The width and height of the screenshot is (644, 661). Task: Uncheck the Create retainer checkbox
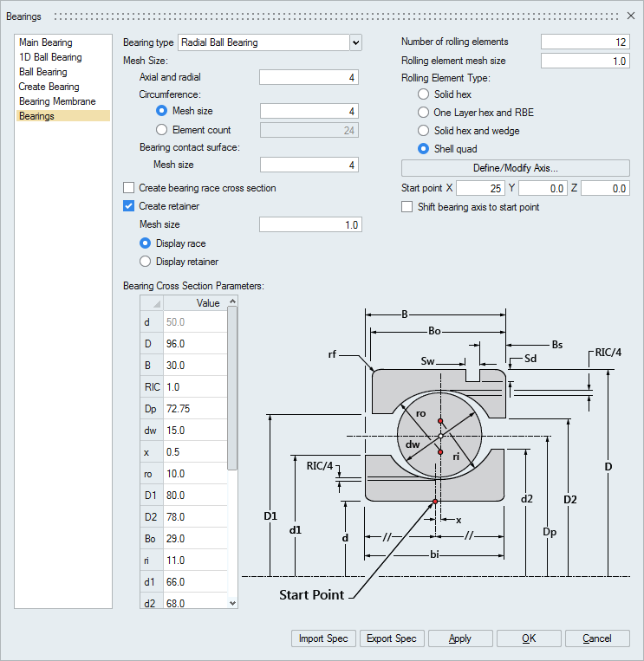point(129,206)
